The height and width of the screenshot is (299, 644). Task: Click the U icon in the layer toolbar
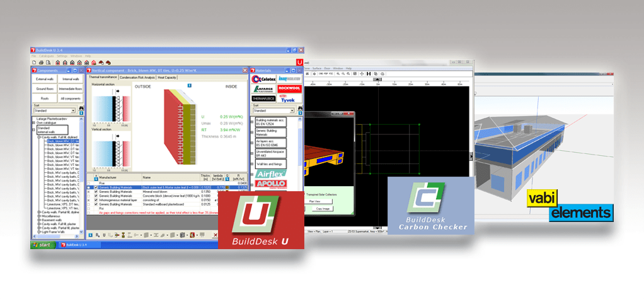pos(105,235)
